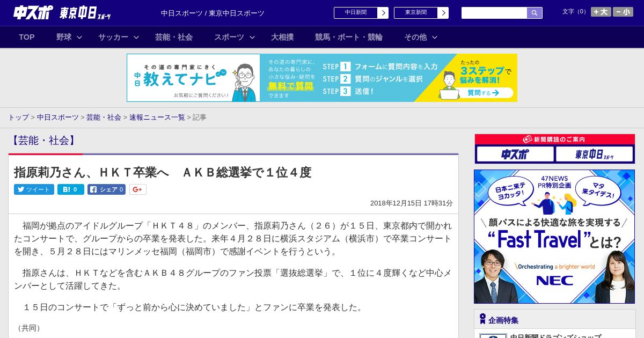The image size is (644, 338).
Task: Click the 【芸能・社会】 section heading
Action: point(43,141)
